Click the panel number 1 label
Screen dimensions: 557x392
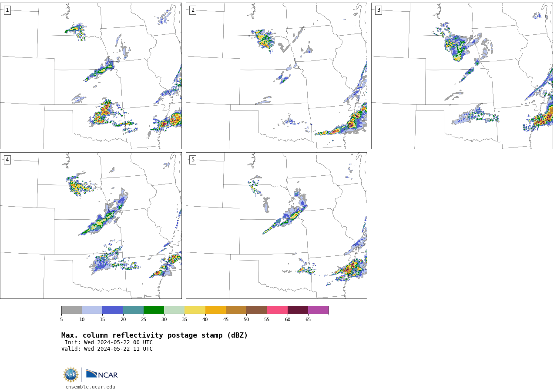(7, 10)
